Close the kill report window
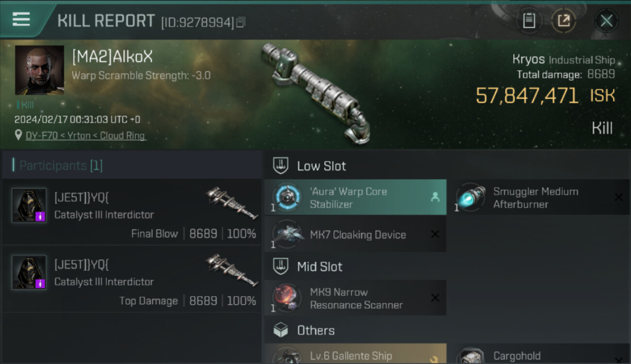 (606, 21)
